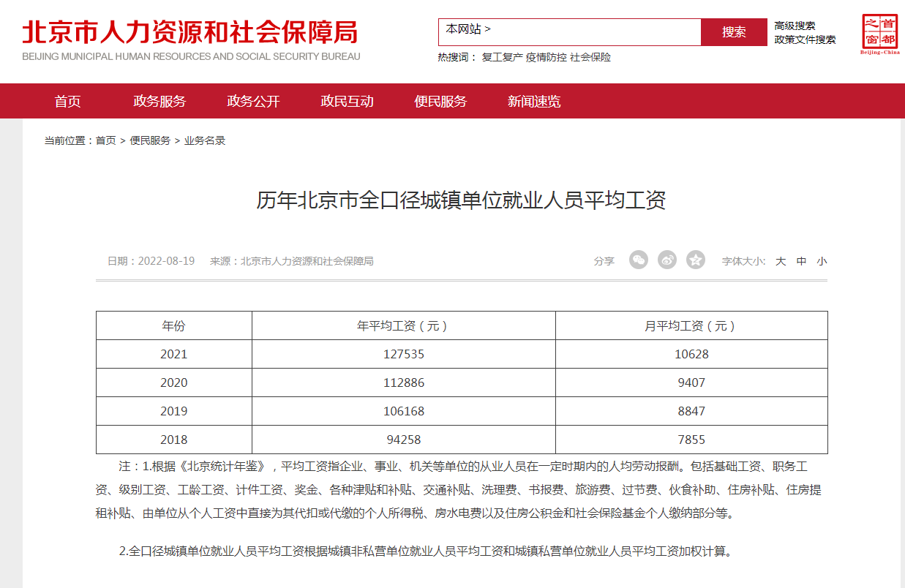The height and width of the screenshot is (588, 905).
Task: Click the article title 历年北京市全口径城镇单位就业人员平均工资
Action: (x=461, y=200)
